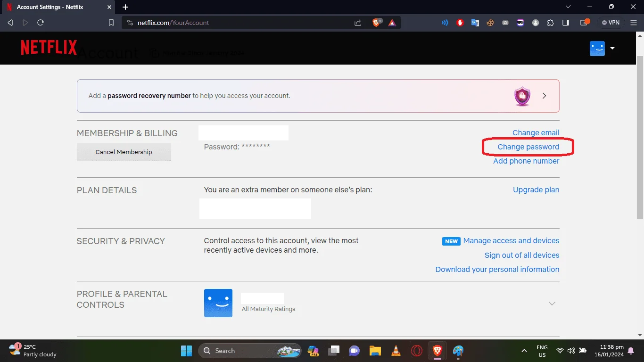Image resolution: width=644 pixels, height=362 pixels.
Task: Open the Paint app on taskbar
Action: pos(458,351)
